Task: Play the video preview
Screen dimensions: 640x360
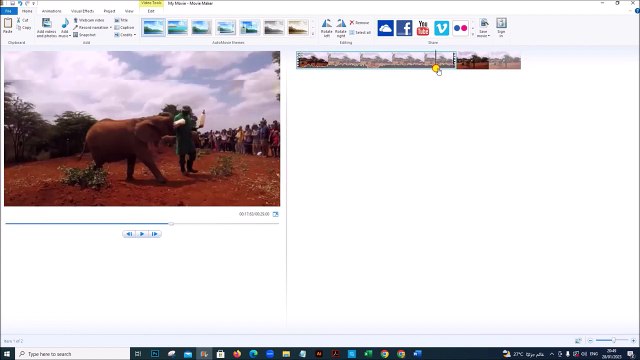Action: click(x=142, y=234)
